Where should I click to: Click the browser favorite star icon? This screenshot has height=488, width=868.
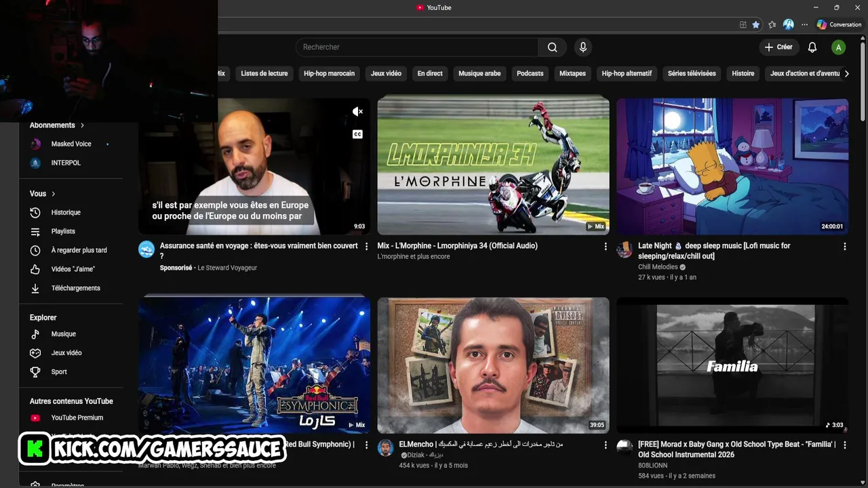coord(756,24)
